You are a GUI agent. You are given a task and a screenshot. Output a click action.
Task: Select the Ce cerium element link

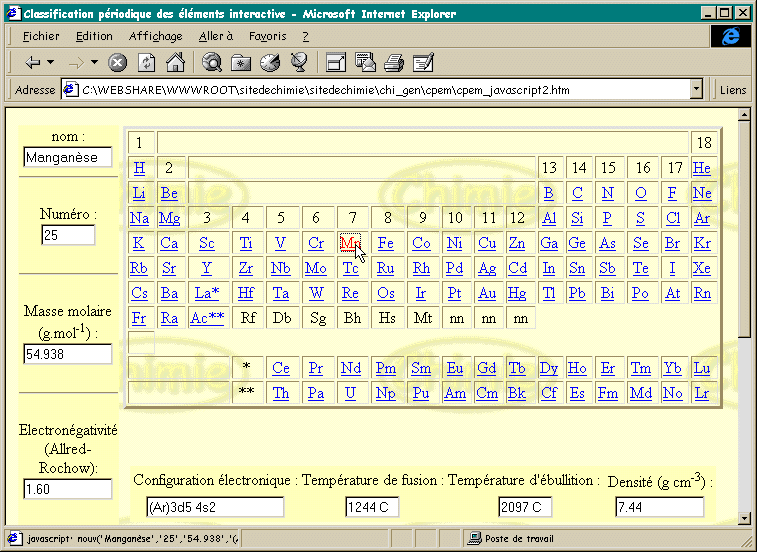pos(280,368)
